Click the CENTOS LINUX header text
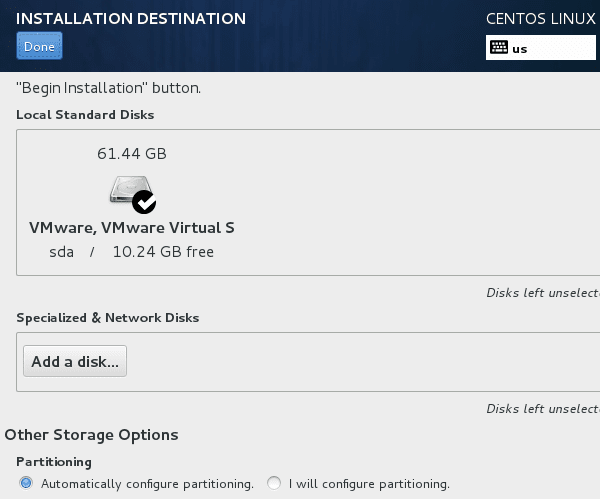600x499 pixels. pyautogui.click(x=541, y=19)
